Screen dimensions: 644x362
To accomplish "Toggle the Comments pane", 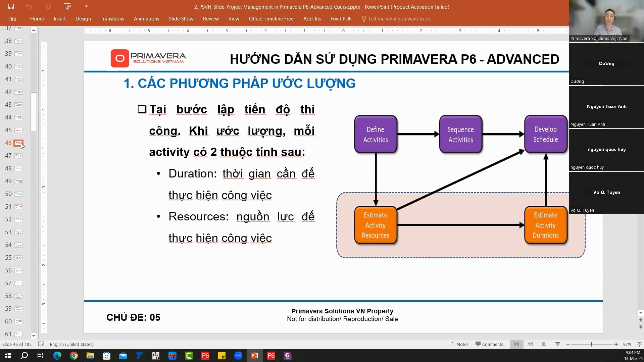I will click(x=489, y=344).
